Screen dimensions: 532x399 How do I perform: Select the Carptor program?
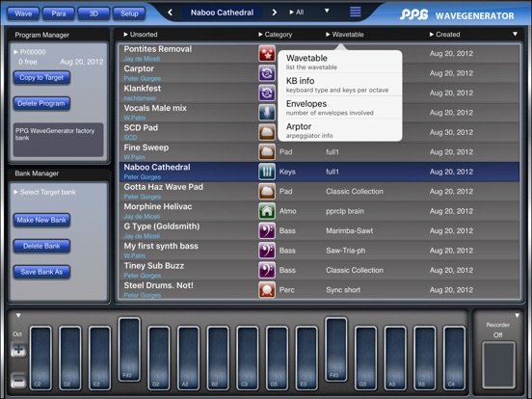[319, 73]
